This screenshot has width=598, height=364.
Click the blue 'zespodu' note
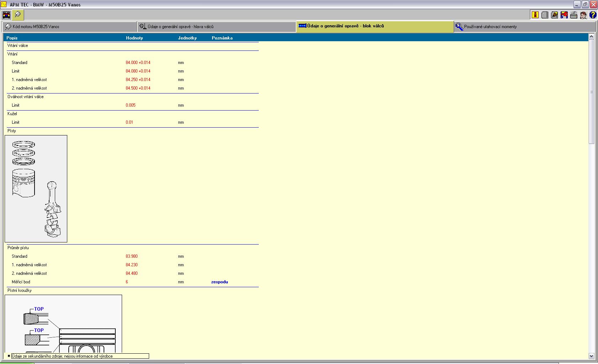click(219, 282)
